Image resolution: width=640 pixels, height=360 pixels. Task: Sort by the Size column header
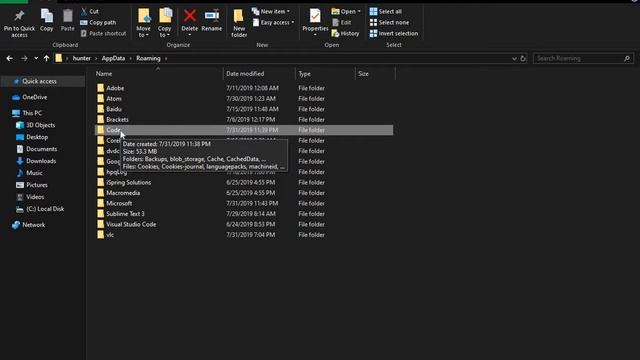click(x=363, y=73)
